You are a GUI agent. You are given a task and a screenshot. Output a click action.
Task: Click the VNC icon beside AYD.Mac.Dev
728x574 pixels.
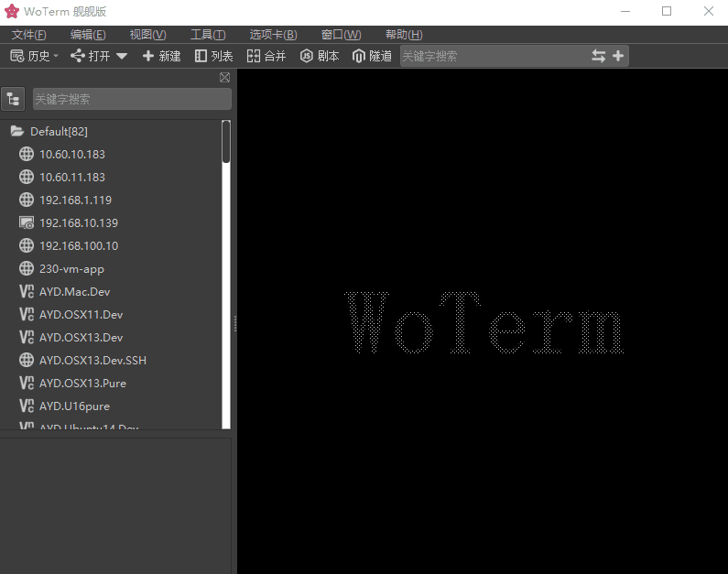coord(27,291)
